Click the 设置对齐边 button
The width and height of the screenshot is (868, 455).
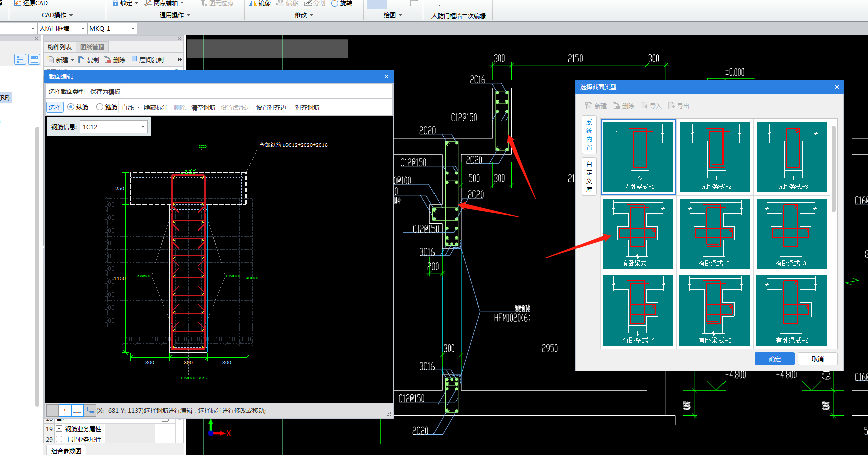(x=271, y=108)
